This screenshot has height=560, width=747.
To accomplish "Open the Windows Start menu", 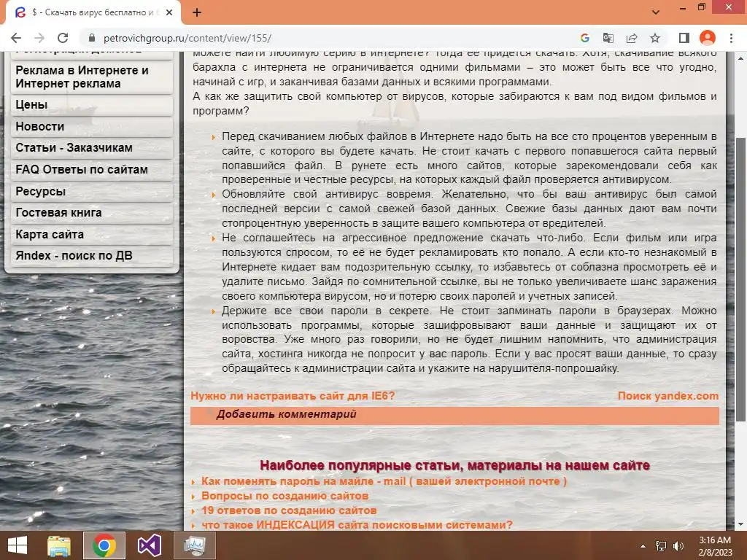I will (18, 545).
